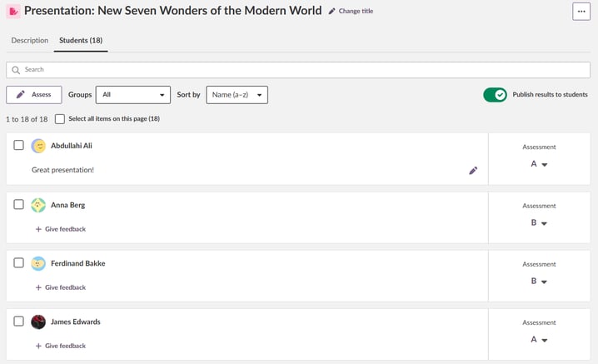598x364 pixels.
Task: Click James Edwards' avatar icon
Action: coord(38,322)
